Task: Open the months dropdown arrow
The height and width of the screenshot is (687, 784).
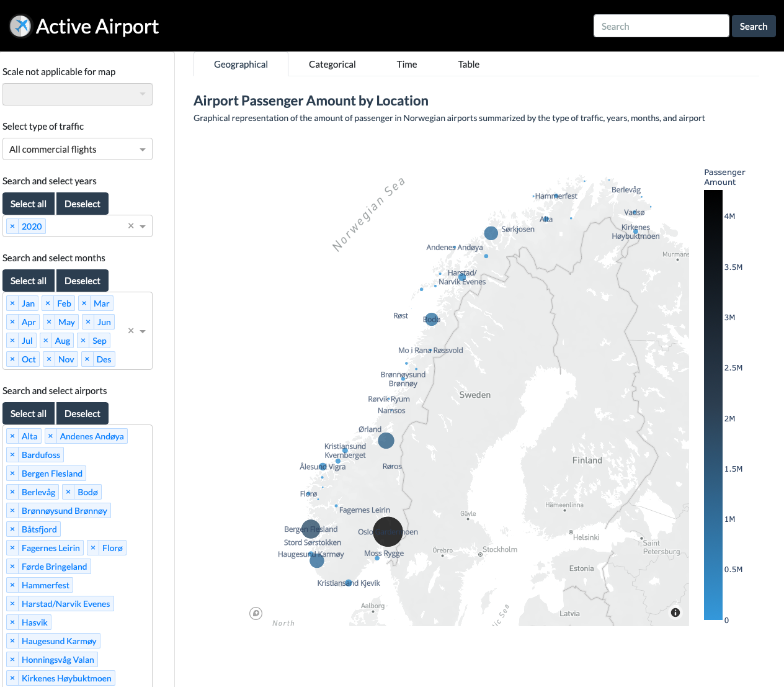Action: tap(143, 331)
